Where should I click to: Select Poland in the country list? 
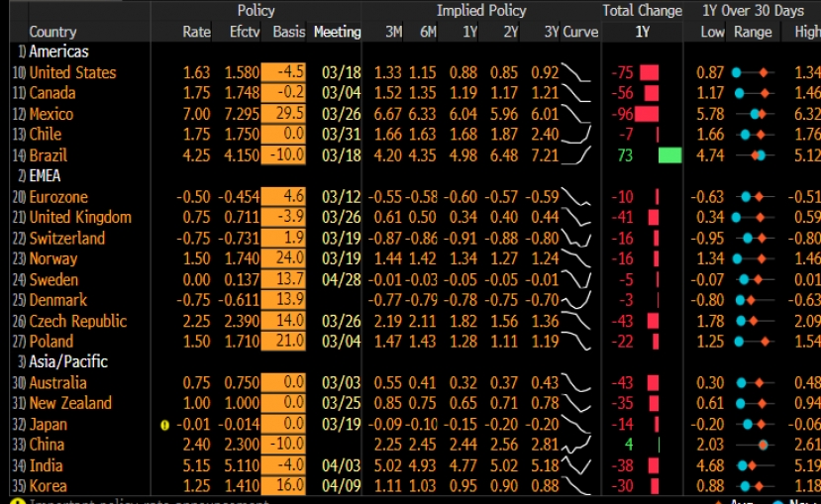point(51,342)
